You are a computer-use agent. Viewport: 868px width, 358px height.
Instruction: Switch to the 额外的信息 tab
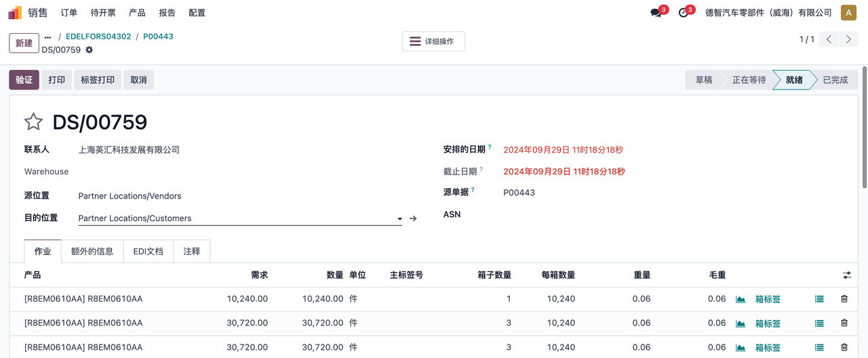coord(92,252)
